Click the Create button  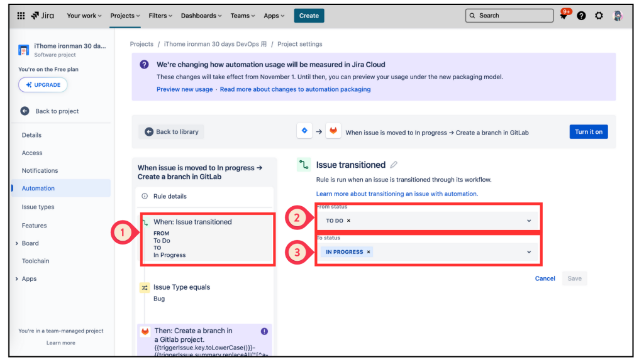(309, 16)
